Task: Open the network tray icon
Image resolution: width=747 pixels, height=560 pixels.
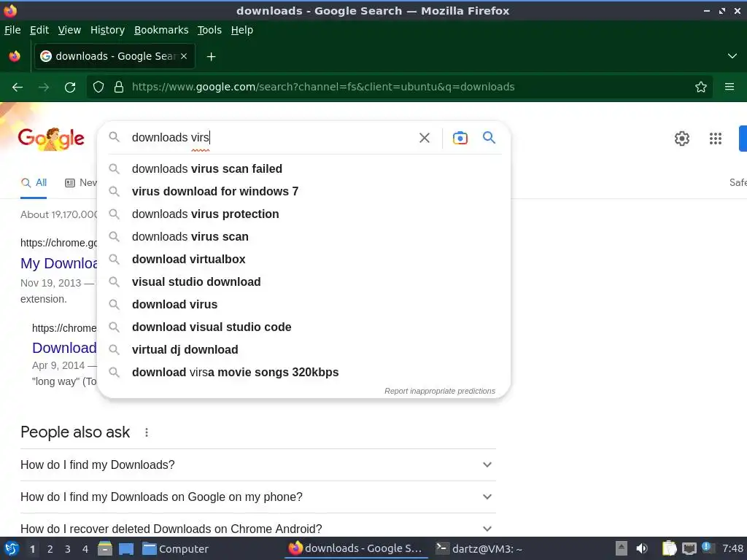Action: click(689, 548)
